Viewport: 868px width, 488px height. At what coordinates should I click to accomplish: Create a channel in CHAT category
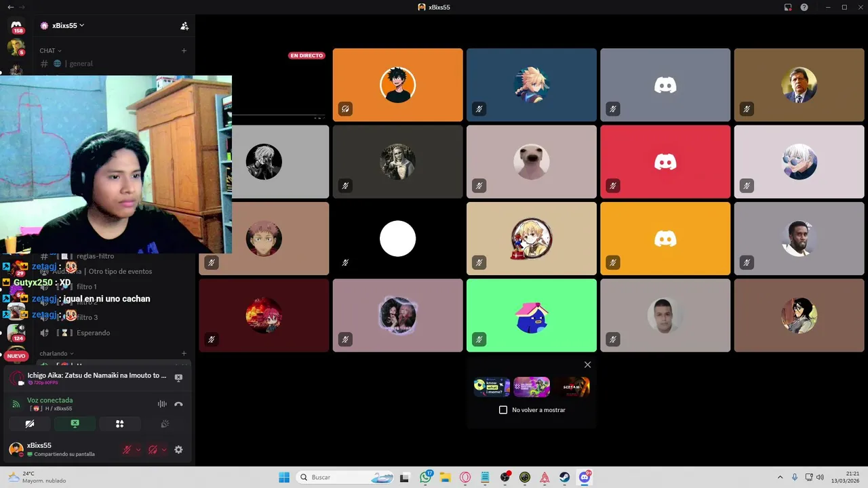tap(184, 51)
